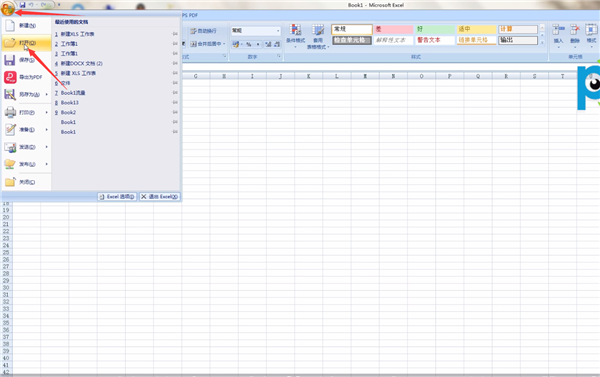Click Redo in Quick Access Toolbar
The image size is (600, 377).
(44, 5)
